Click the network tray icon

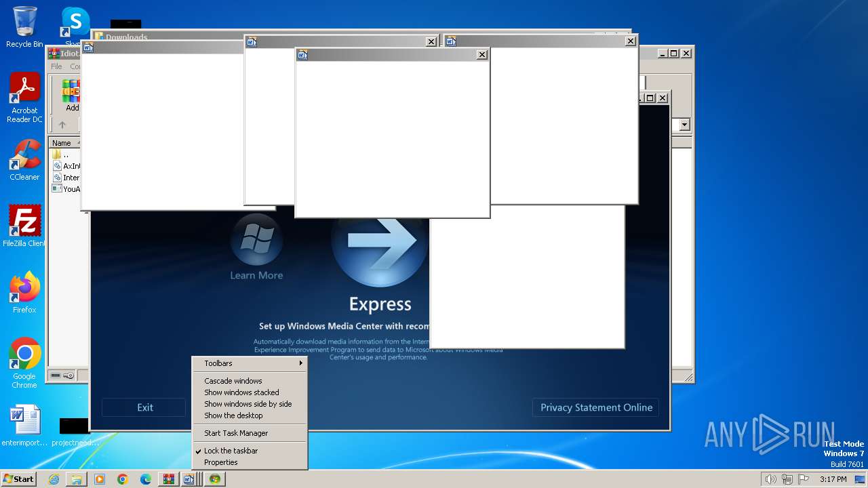point(787,479)
